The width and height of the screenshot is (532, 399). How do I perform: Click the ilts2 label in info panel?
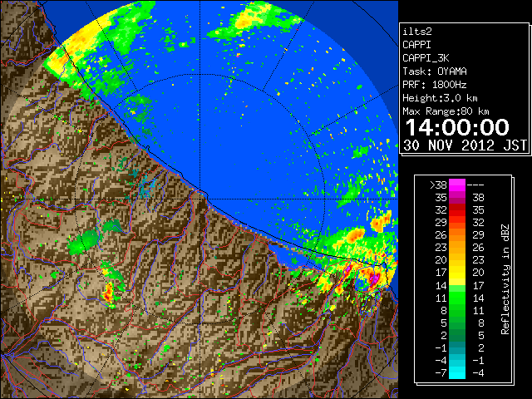[417, 32]
